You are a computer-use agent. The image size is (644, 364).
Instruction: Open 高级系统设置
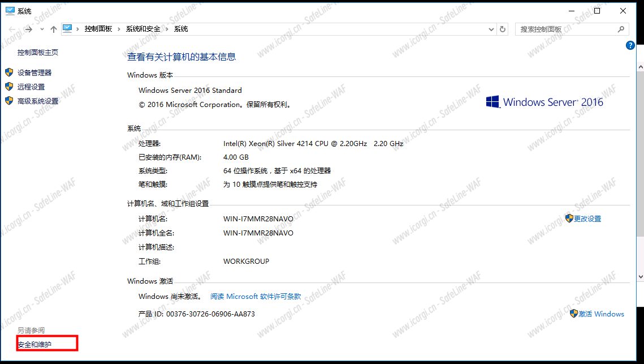tap(38, 101)
